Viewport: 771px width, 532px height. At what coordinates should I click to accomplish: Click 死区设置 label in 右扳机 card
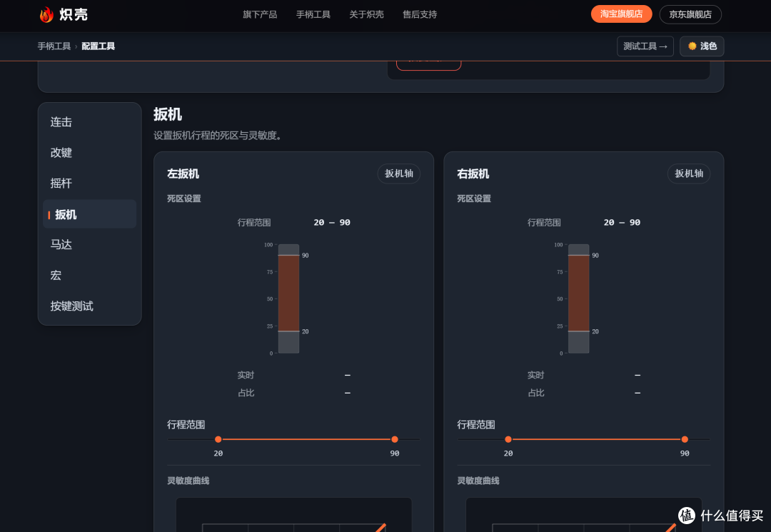tap(474, 199)
